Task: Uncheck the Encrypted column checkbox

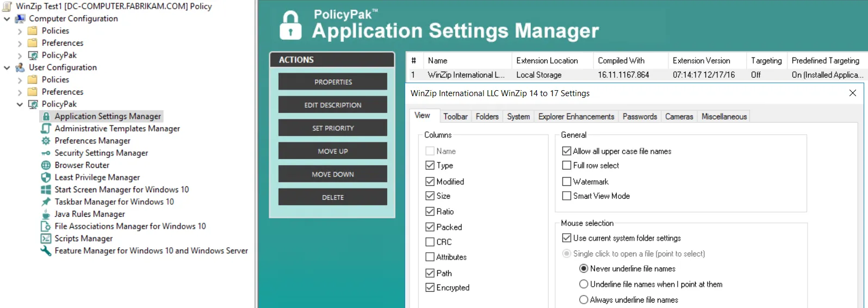Action: (x=430, y=287)
